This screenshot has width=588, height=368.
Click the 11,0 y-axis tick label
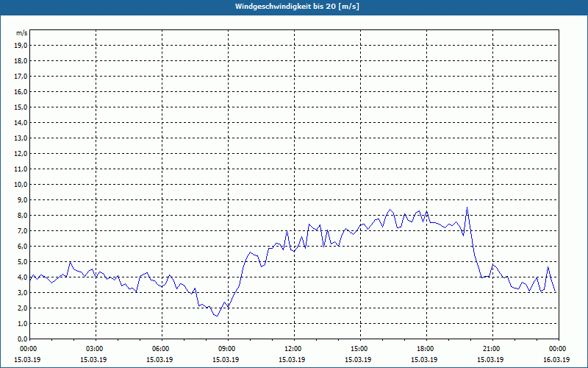pyautogui.click(x=21, y=169)
